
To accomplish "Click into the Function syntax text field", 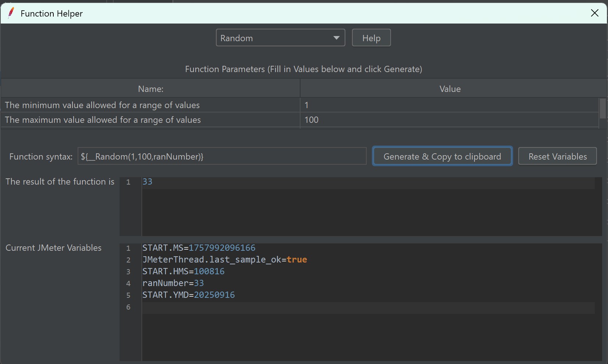I will (221, 156).
